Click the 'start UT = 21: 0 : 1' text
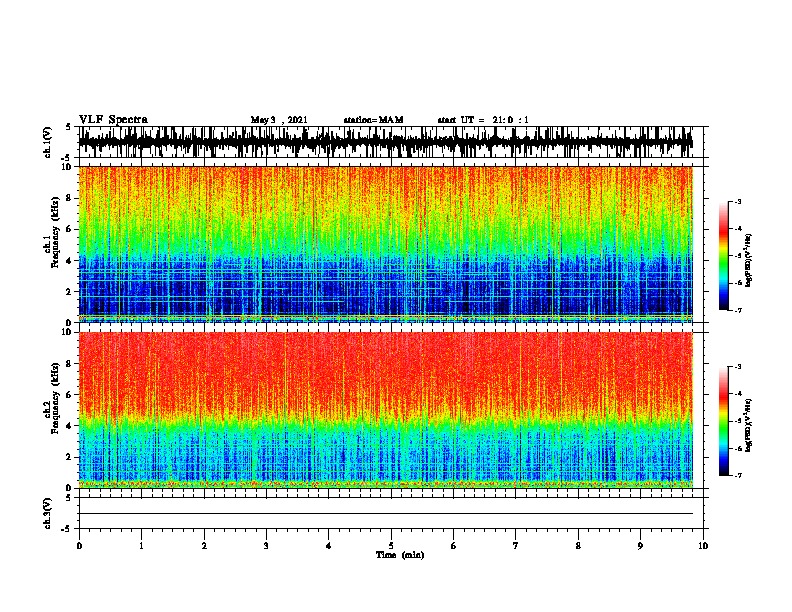Image resolution: width=792 pixels, height=612 pixels. [483, 120]
